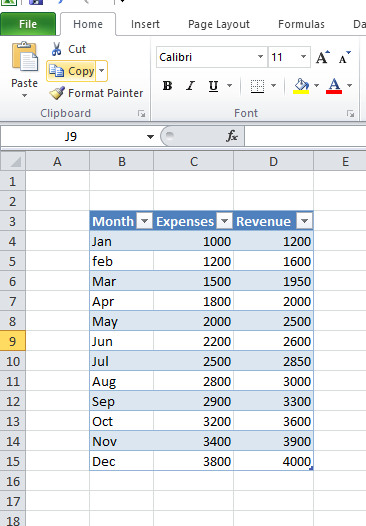Viewport: 366px width, 526px height.
Task: Click the Shrink Font icon
Action: 344,57
